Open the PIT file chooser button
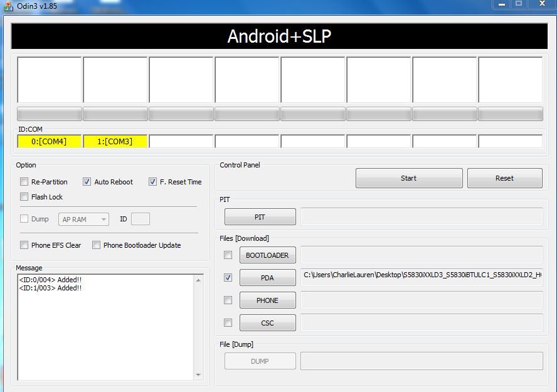The height and width of the screenshot is (392, 557). click(260, 217)
